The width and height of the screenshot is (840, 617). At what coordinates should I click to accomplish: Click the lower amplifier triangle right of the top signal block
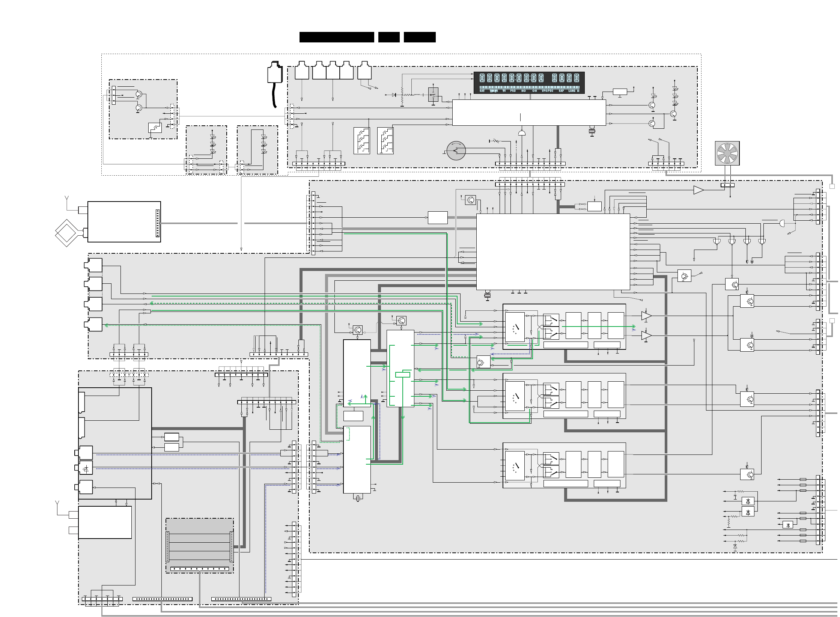646,336
